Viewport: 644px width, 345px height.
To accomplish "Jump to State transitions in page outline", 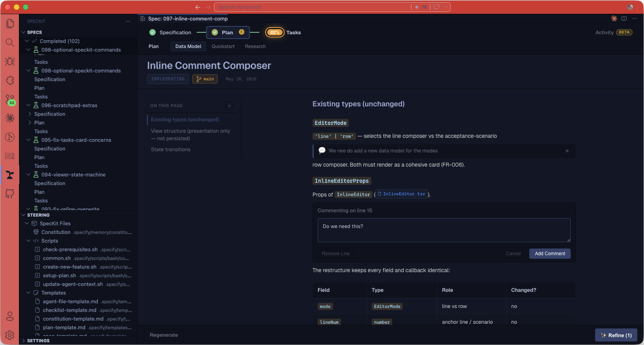I will click(x=171, y=150).
